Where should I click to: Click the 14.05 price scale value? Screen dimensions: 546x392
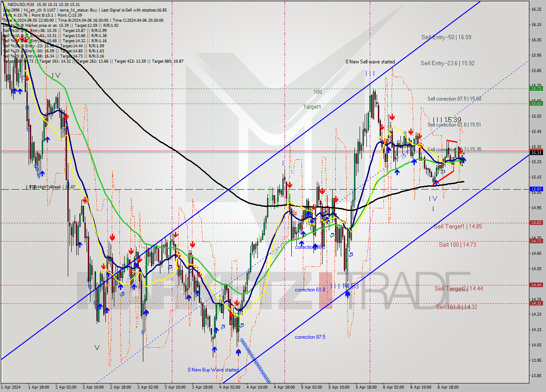click(x=536, y=345)
